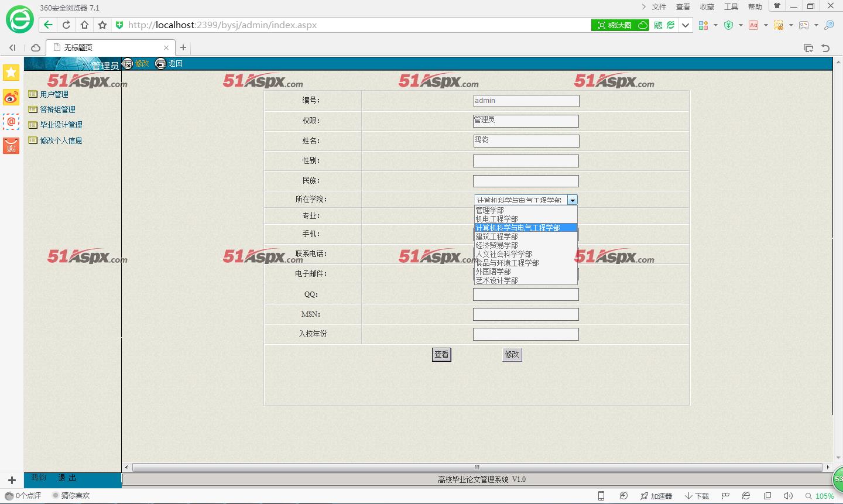Focus the MSN input field
This screenshot has width=843, height=504.
click(x=526, y=314)
